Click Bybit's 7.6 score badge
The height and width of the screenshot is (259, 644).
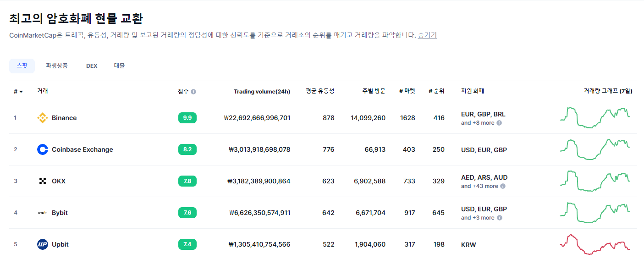point(187,213)
